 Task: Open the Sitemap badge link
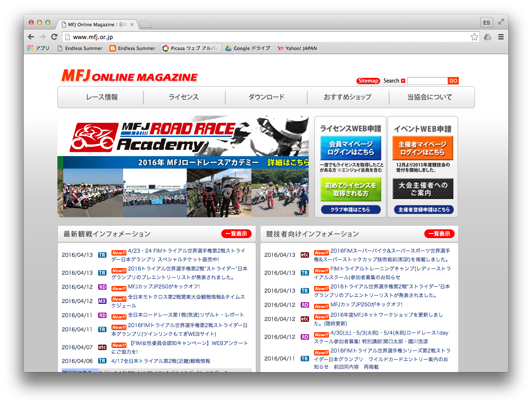click(x=368, y=81)
